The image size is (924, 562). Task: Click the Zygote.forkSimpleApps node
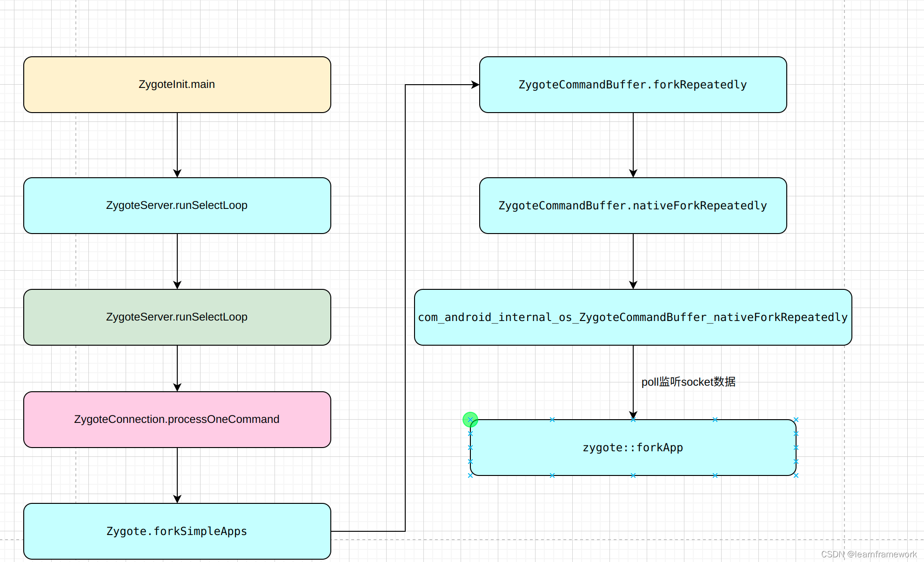(177, 531)
